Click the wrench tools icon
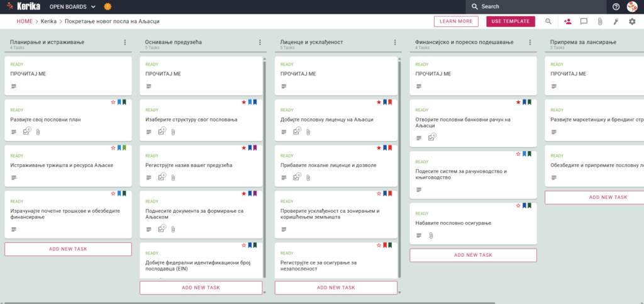The image size is (644, 304). [x=616, y=22]
